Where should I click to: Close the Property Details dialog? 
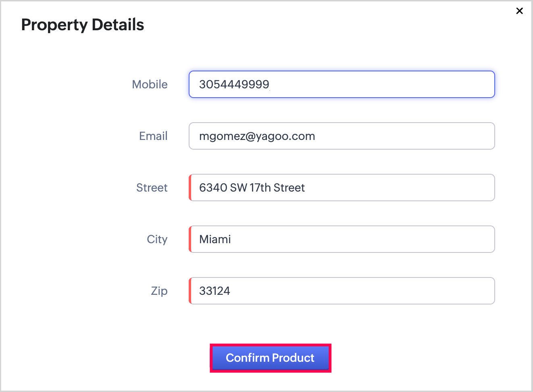click(519, 11)
